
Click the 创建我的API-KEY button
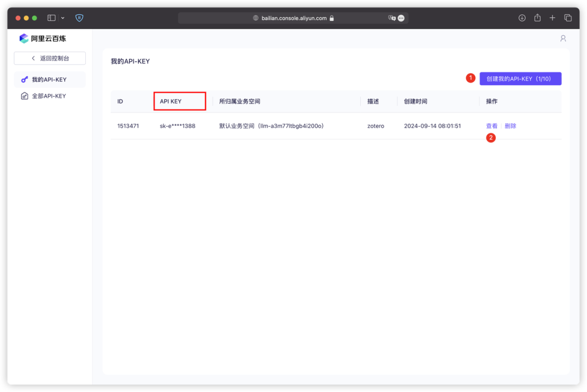point(520,78)
